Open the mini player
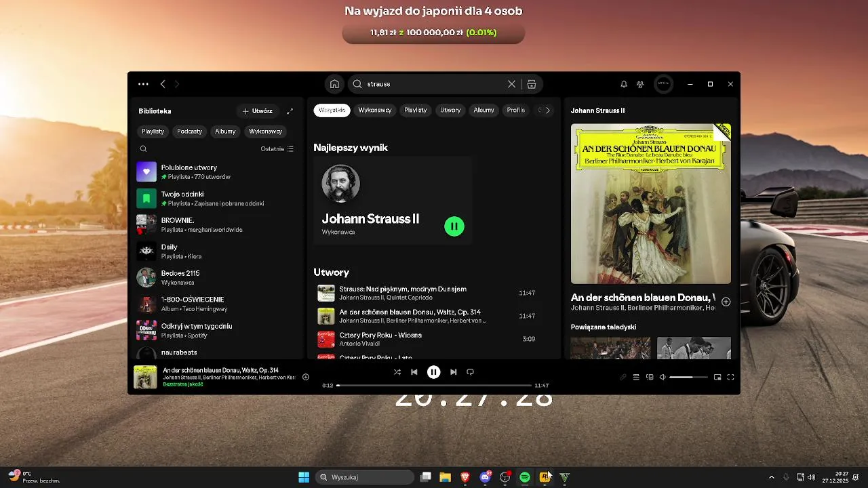This screenshot has width=868, height=488. (x=717, y=378)
